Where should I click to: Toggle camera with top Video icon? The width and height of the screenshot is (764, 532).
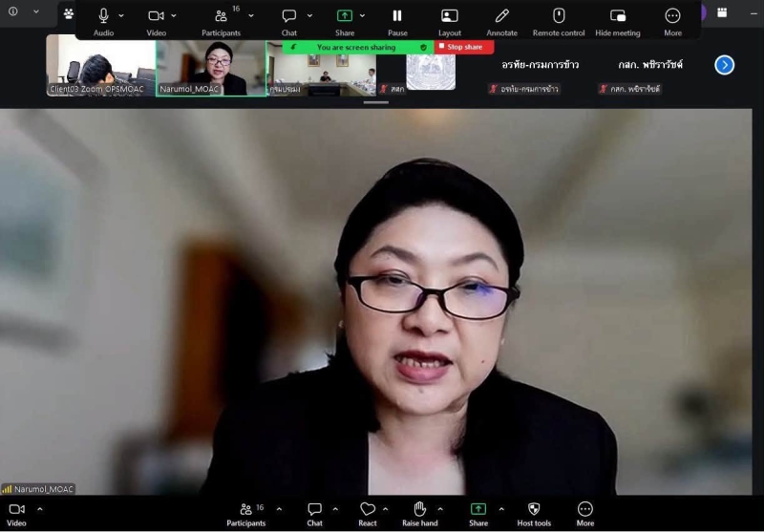tap(156, 16)
